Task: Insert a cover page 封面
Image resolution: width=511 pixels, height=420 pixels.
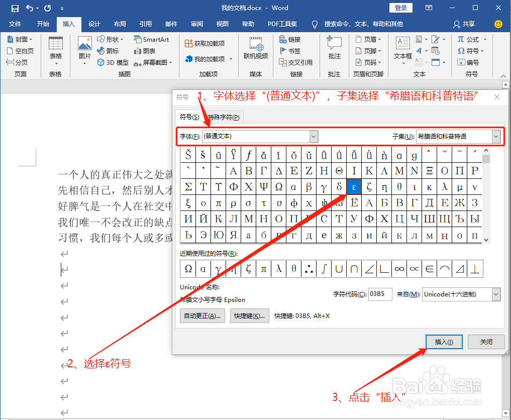Action: (20, 39)
